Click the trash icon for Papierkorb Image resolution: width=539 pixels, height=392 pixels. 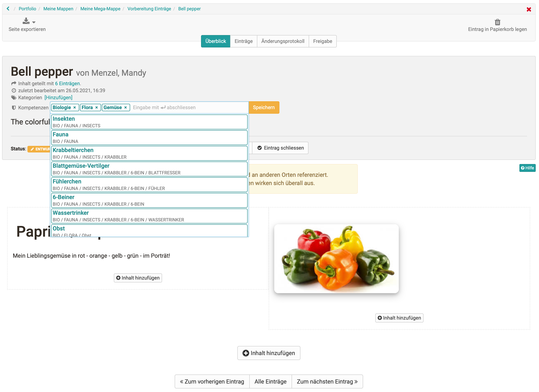pos(497,22)
